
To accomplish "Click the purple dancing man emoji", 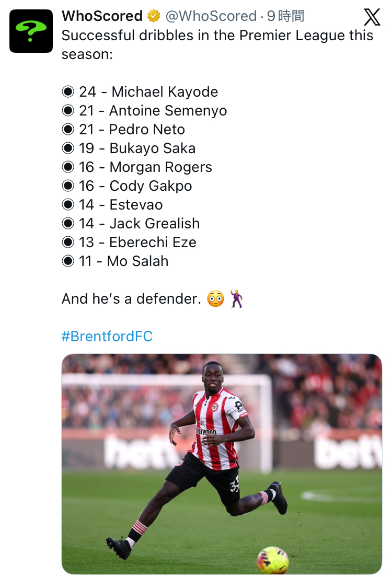I will (236, 299).
